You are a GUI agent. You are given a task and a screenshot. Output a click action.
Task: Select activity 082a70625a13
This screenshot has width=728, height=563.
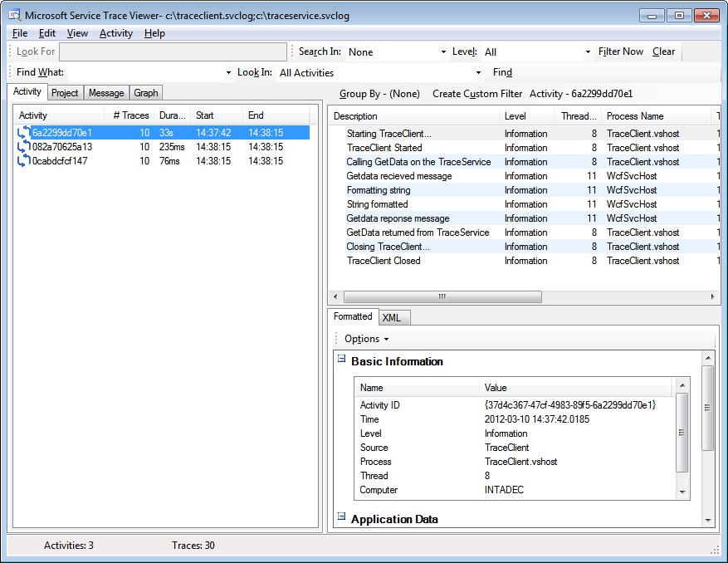[163, 147]
